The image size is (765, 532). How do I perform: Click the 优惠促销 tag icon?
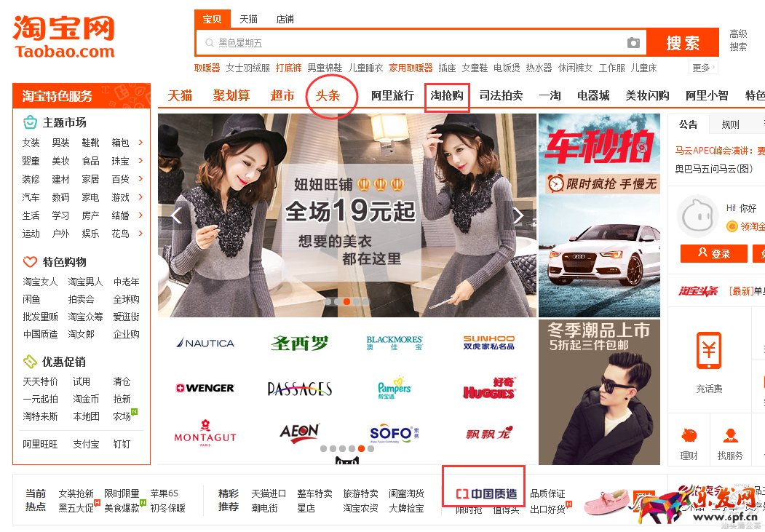[30, 361]
